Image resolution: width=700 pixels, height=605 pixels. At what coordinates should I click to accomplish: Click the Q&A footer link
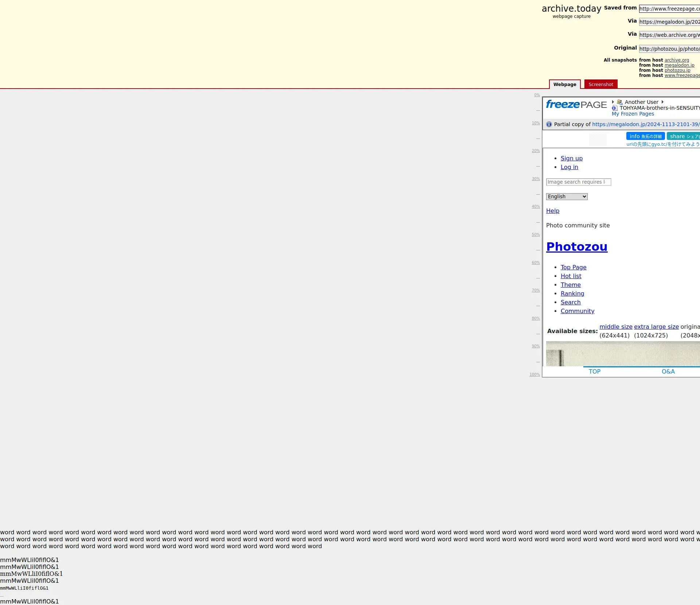[x=668, y=371]
